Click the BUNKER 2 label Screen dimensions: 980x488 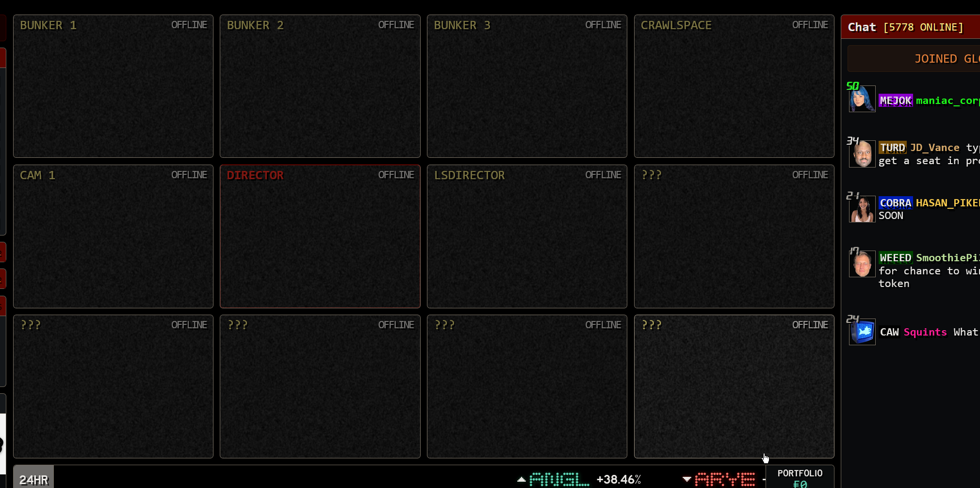coord(255,25)
